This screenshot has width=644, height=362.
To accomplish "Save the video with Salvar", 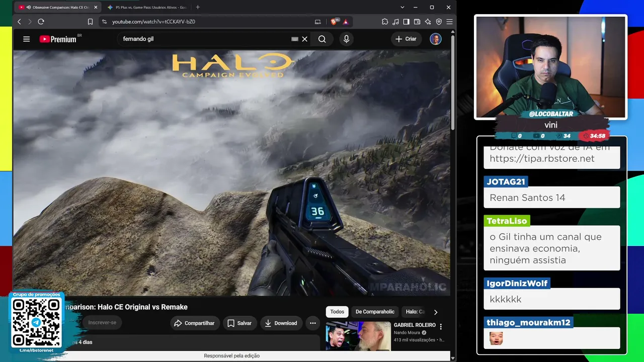I will pyautogui.click(x=239, y=323).
